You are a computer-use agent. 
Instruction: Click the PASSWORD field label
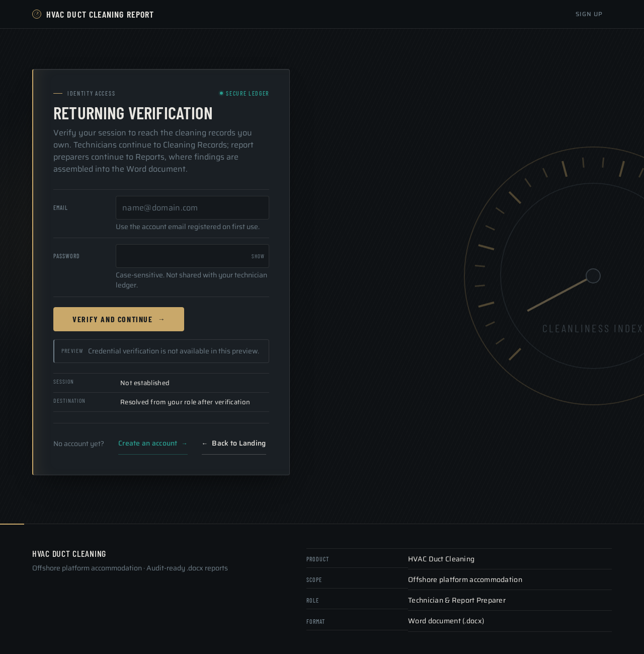pos(66,256)
